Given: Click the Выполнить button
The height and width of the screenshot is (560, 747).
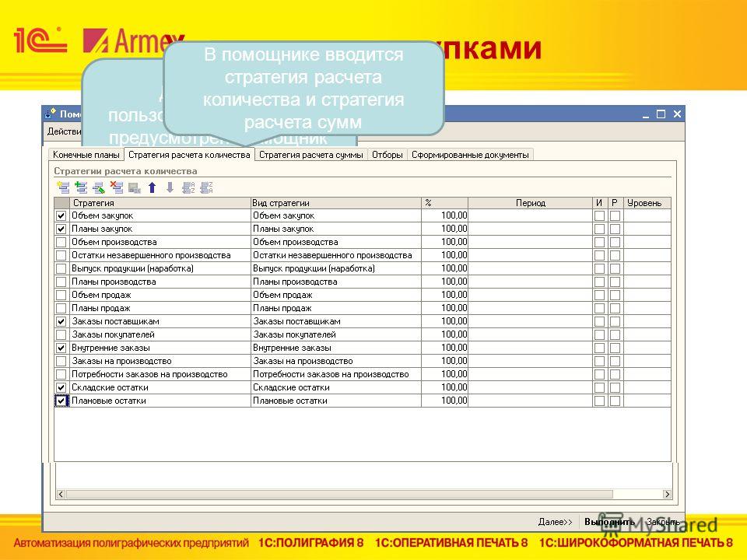Looking at the screenshot, I should [x=609, y=522].
